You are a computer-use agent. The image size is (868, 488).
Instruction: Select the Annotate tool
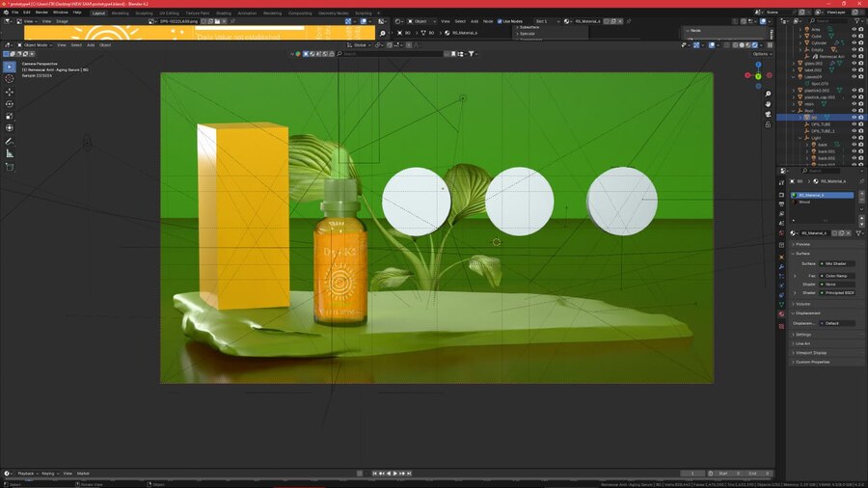(x=10, y=141)
